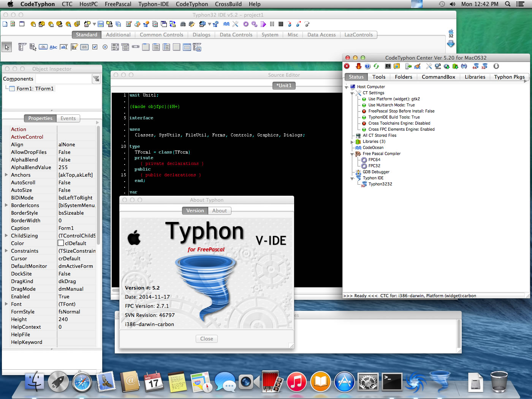The width and height of the screenshot is (532, 399).
Task: Expand the BorderIcons property
Action: point(6,205)
